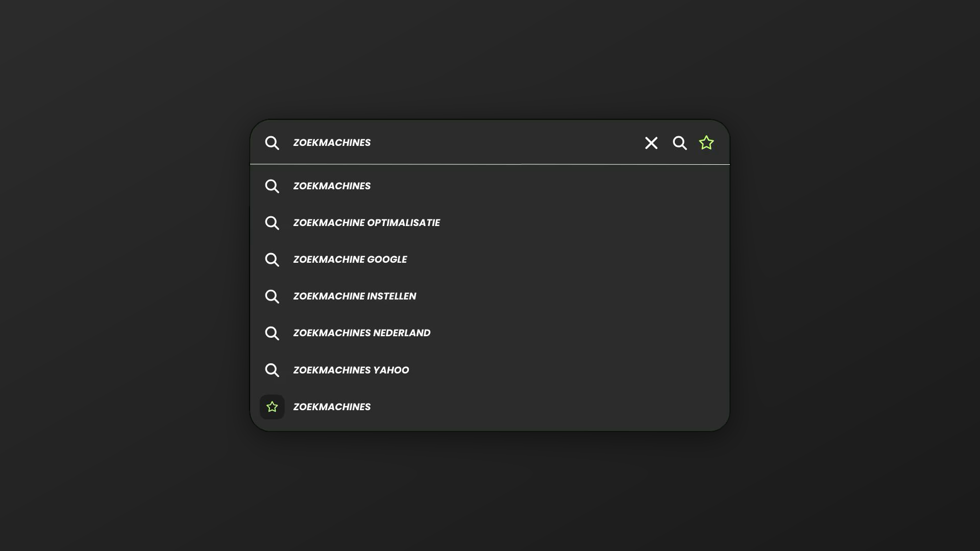Click the magnifier beside ZOEKMACHINES NEDERLAND
This screenshot has height=551, width=980.
272,333
